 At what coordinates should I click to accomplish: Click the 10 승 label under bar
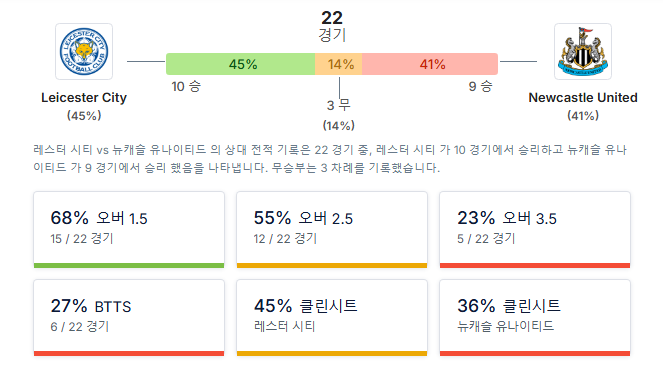point(186,86)
